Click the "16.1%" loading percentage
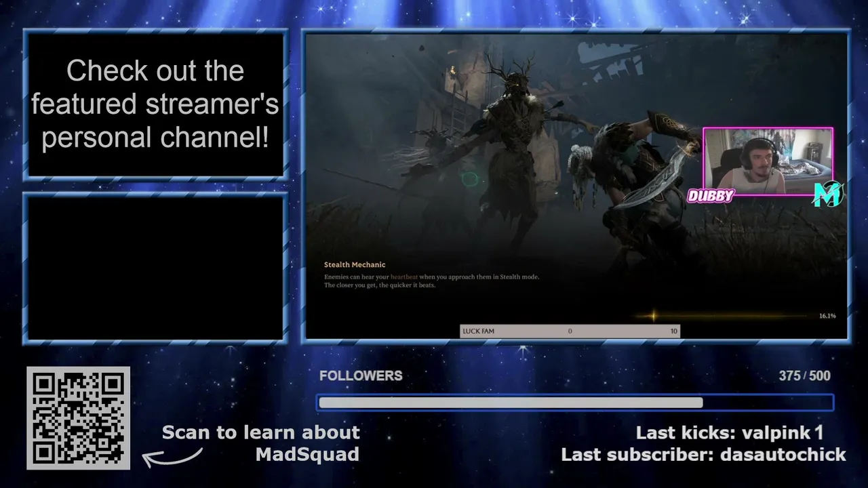This screenshot has height=488, width=868. 827,316
